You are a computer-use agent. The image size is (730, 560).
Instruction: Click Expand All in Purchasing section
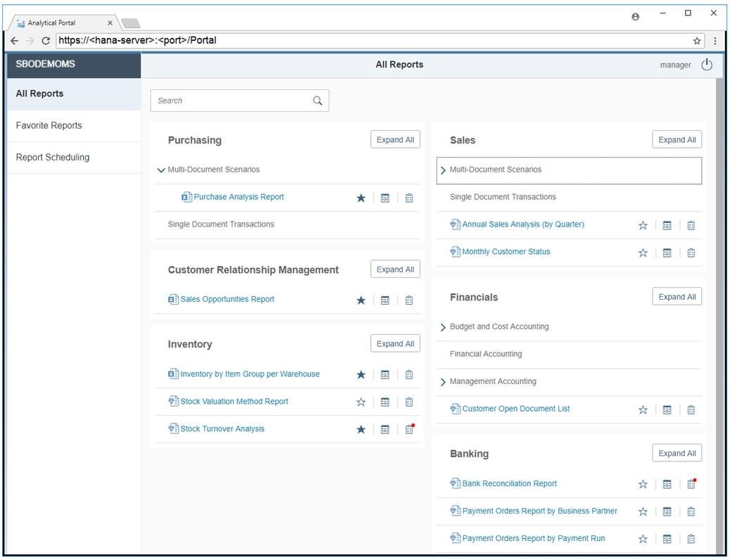pyautogui.click(x=395, y=140)
